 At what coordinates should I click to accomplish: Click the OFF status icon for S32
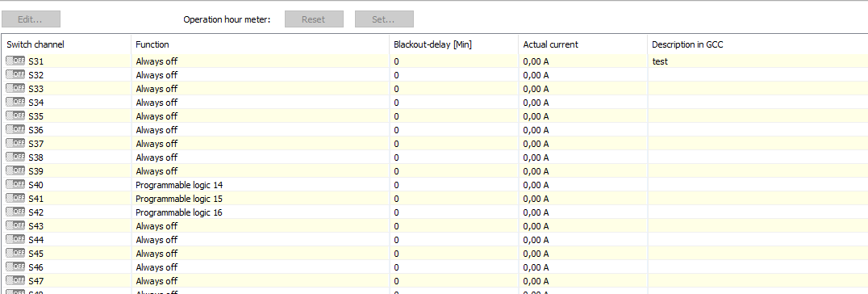click(x=15, y=75)
